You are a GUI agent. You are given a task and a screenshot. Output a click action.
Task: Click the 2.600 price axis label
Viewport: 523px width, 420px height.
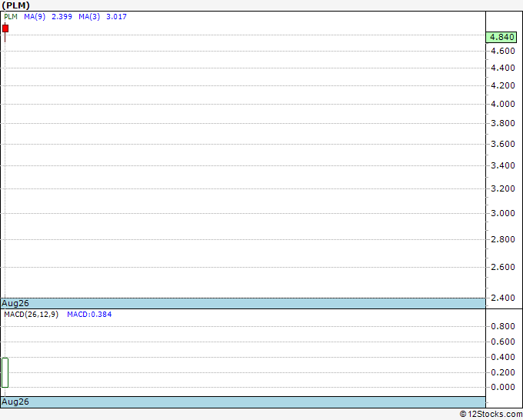coord(503,267)
